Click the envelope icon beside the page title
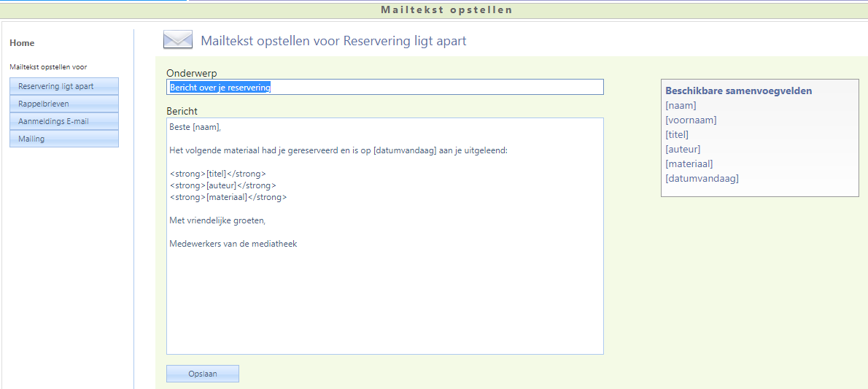 [x=178, y=40]
